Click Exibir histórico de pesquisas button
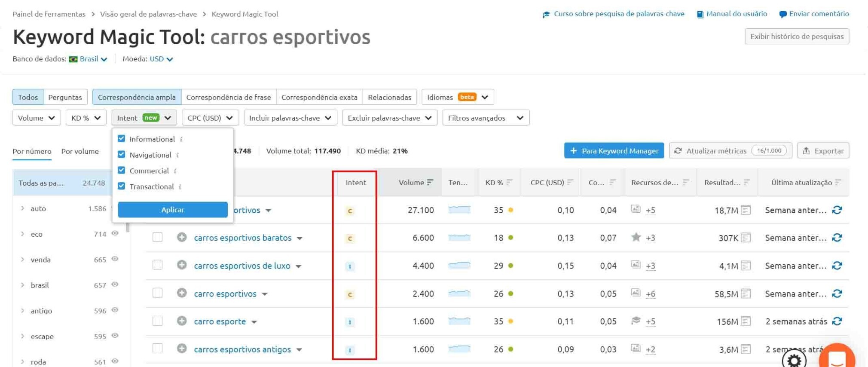868x367 pixels. [797, 37]
